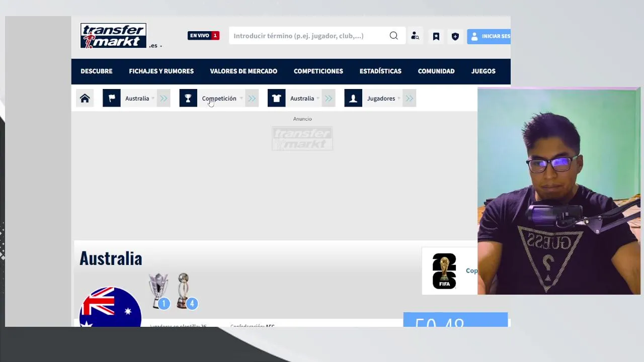644x362 pixels.
Task: Open the JUEGOS menu
Action: (x=484, y=71)
